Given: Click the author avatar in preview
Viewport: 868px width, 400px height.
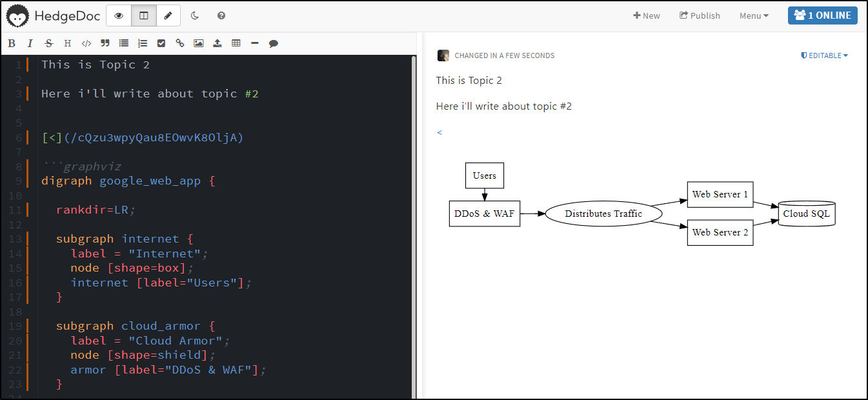Looking at the screenshot, I should pos(443,55).
